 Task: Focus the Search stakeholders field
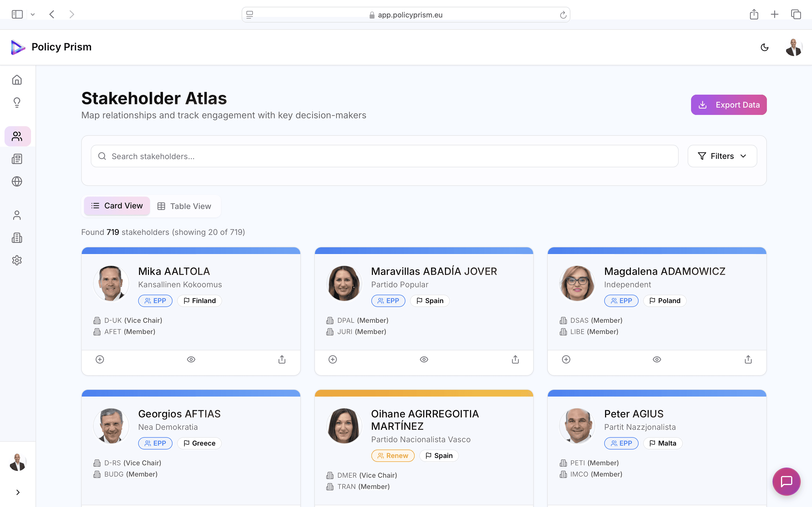click(x=384, y=156)
